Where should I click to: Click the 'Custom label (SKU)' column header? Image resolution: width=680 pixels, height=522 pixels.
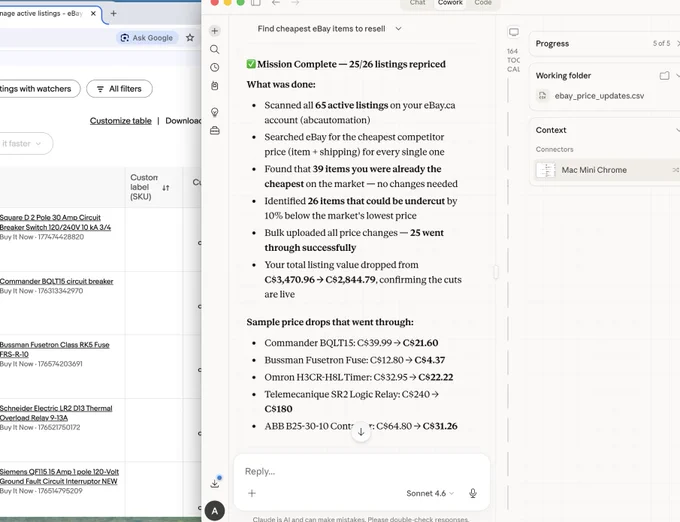(144, 187)
